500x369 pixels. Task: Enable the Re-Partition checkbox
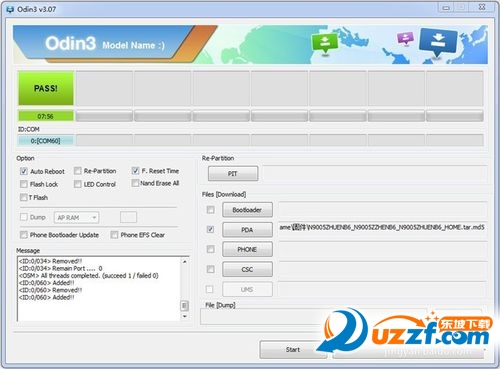[x=78, y=171]
